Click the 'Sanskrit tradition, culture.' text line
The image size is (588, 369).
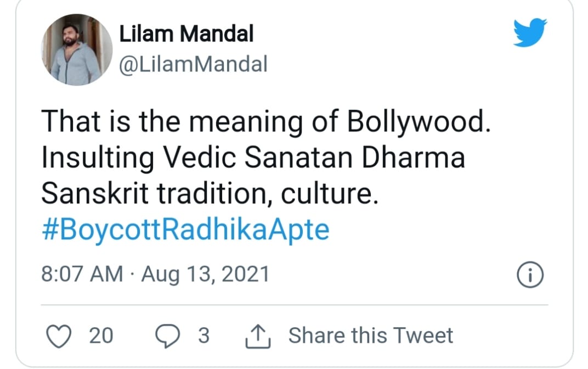(210, 194)
